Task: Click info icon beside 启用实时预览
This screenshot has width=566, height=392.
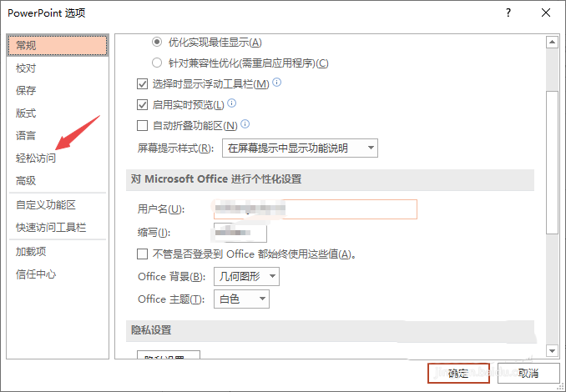Action: (232, 103)
